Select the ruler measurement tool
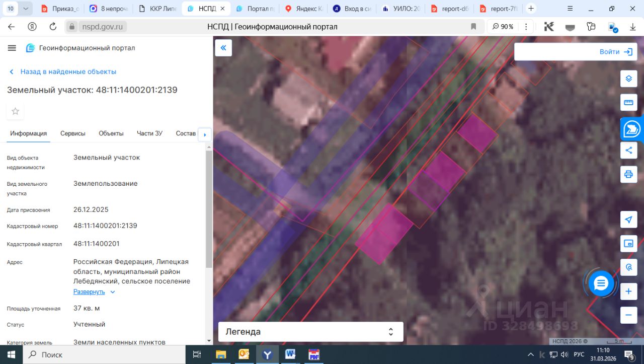This screenshot has height=364, width=644. tap(628, 102)
